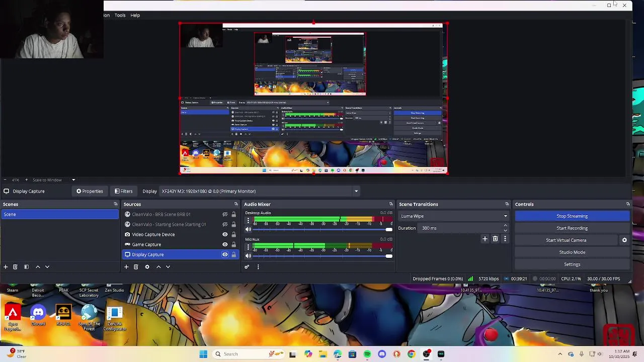Undock the Sources panel
644x362 pixels.
(236, 204)
